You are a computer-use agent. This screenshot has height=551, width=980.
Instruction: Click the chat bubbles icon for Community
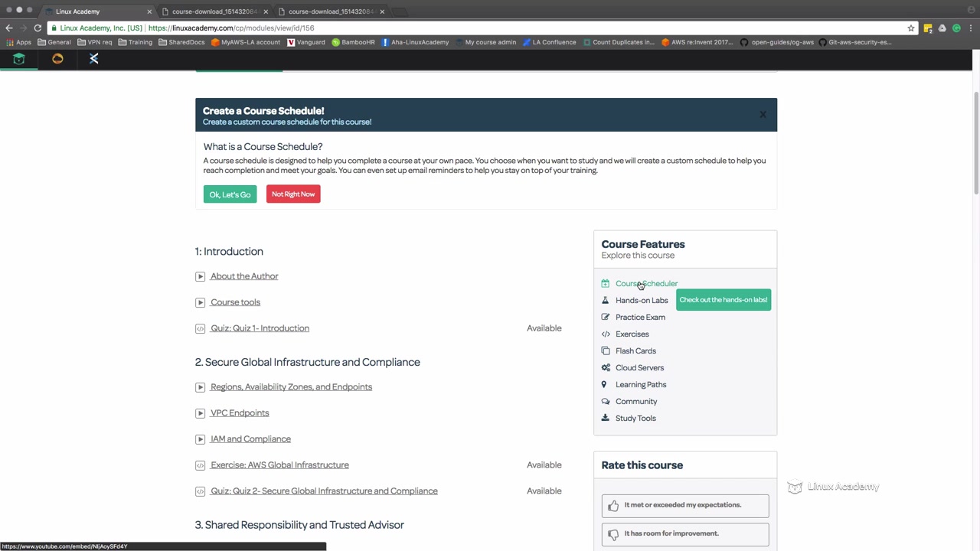[x=606, y=401]
